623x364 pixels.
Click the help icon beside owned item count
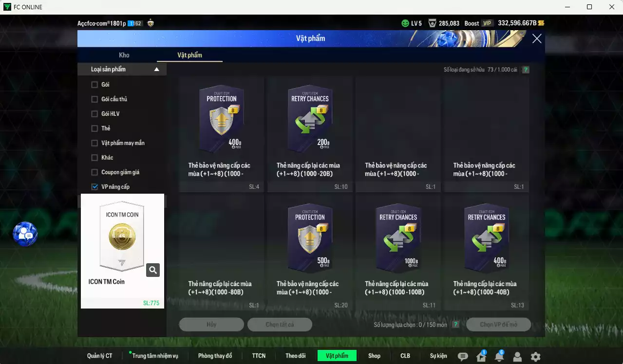tap(526, 70)
